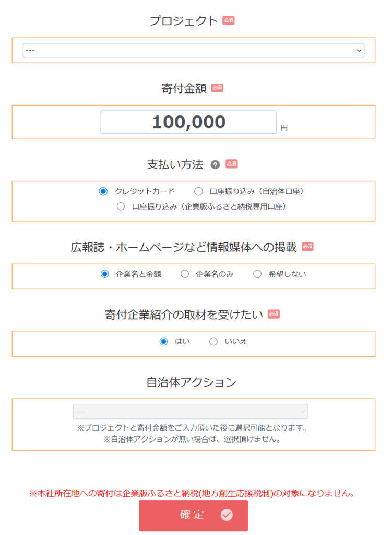Choose 企業名のみ for publication
The height and width of the screenshot is (535, 392).
pos(185,274)
